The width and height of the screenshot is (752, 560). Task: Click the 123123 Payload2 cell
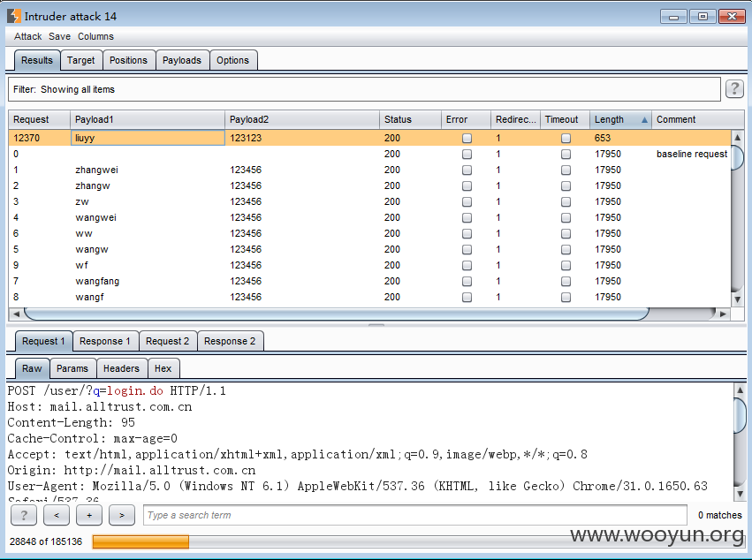pyautogui.click(x=302, y=138)
